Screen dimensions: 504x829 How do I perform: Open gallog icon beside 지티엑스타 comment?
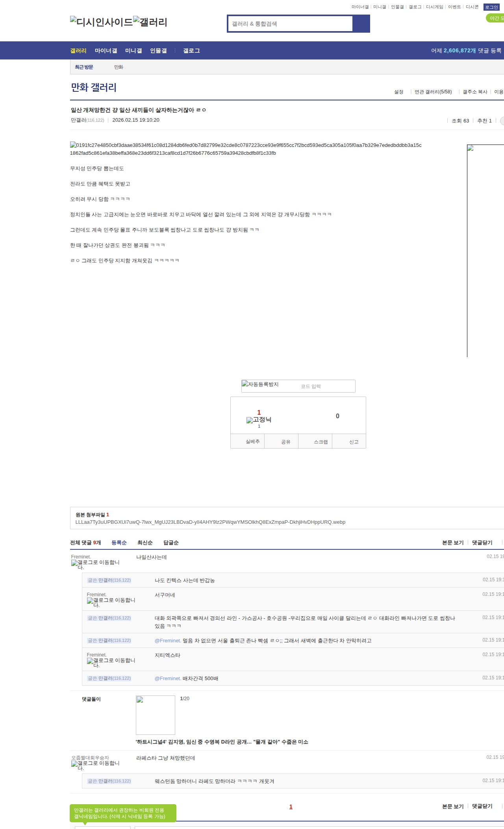click(111, 663)
